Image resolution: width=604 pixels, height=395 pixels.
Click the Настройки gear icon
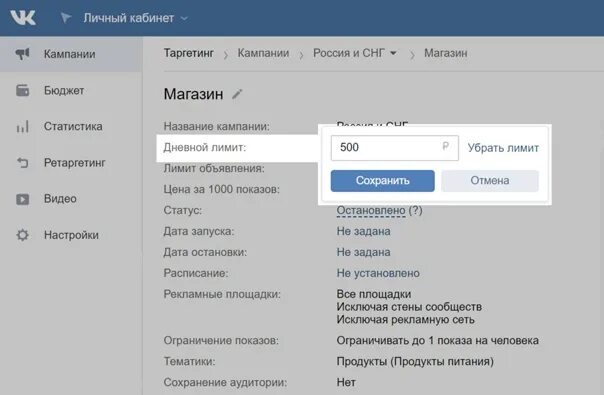click(x=22, y=235)
